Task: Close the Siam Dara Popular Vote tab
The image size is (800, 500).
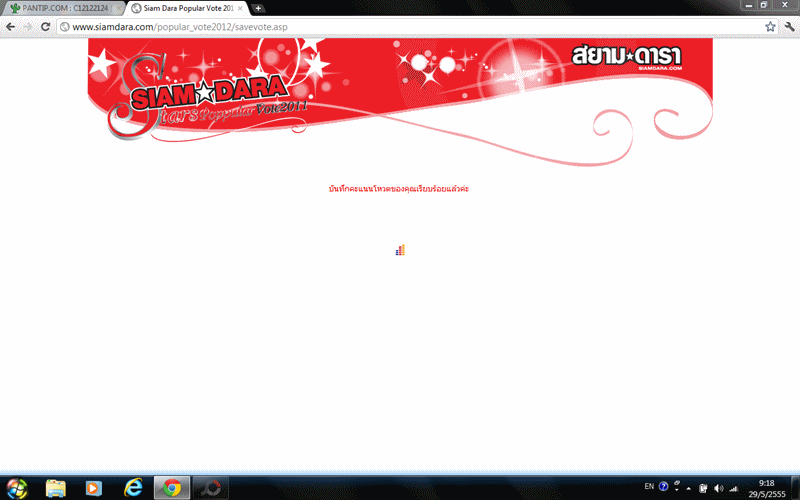Action: pyautogui.click(x=240, y=8)
